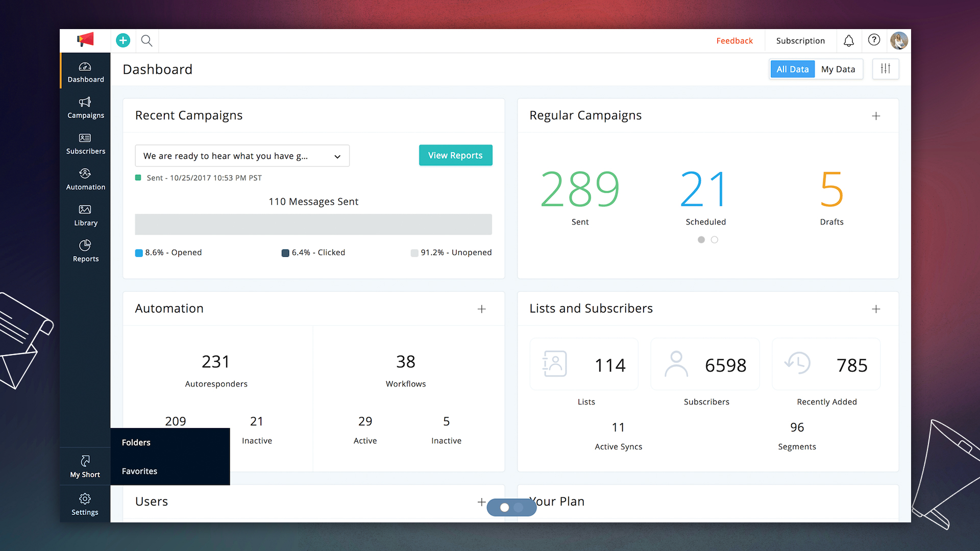Screen dimensions: 980x551
Task: Open Automation in the sidebar
Action: pyautogui.click(x=86, y=180)
